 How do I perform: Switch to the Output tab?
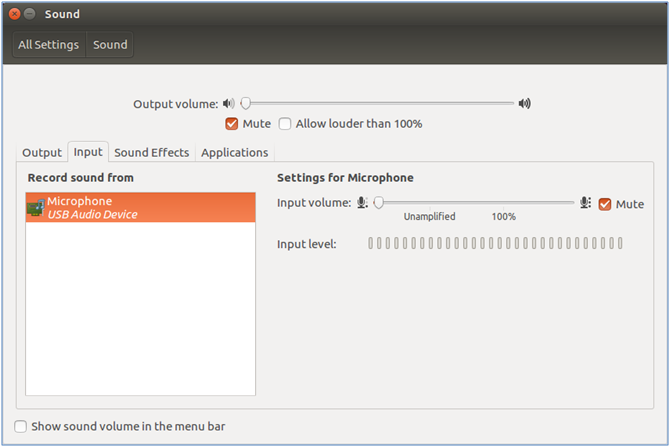tap(42, 153)
